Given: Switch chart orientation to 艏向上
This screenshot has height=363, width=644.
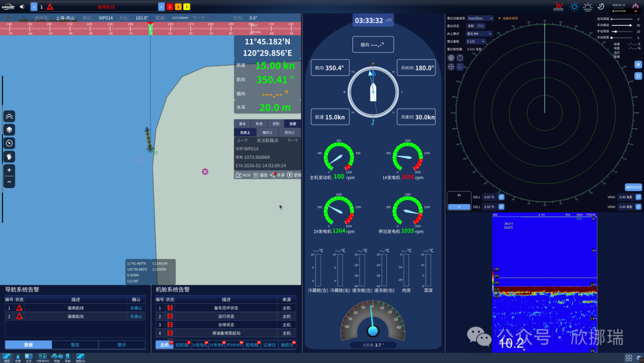Looking at the screenshot, I should point(267,133).
